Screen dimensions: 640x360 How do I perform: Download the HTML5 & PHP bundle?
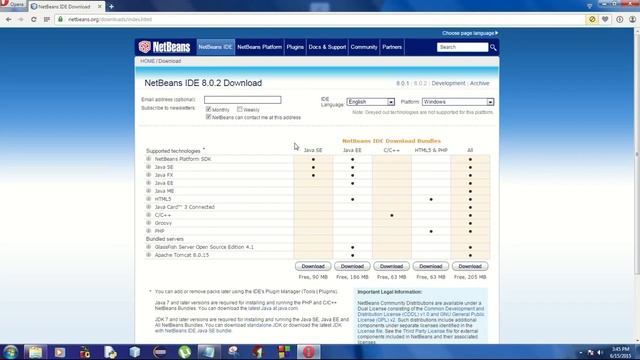[x=431, y=266]
